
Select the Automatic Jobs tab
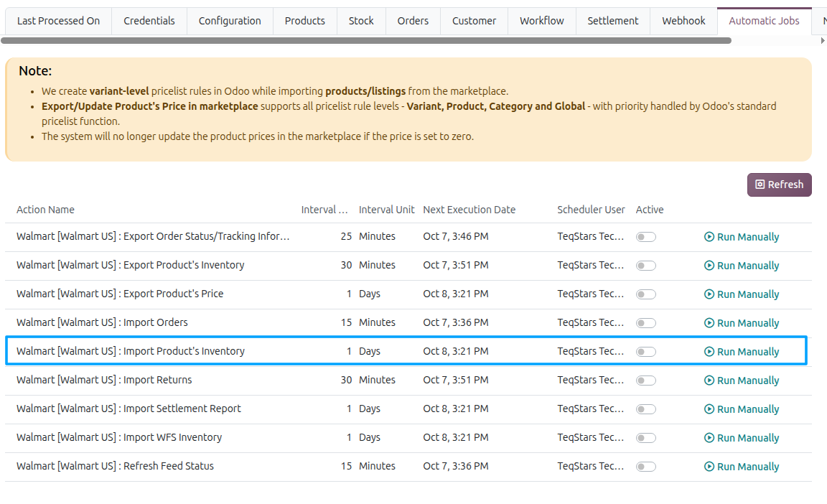tap(765, 21)
